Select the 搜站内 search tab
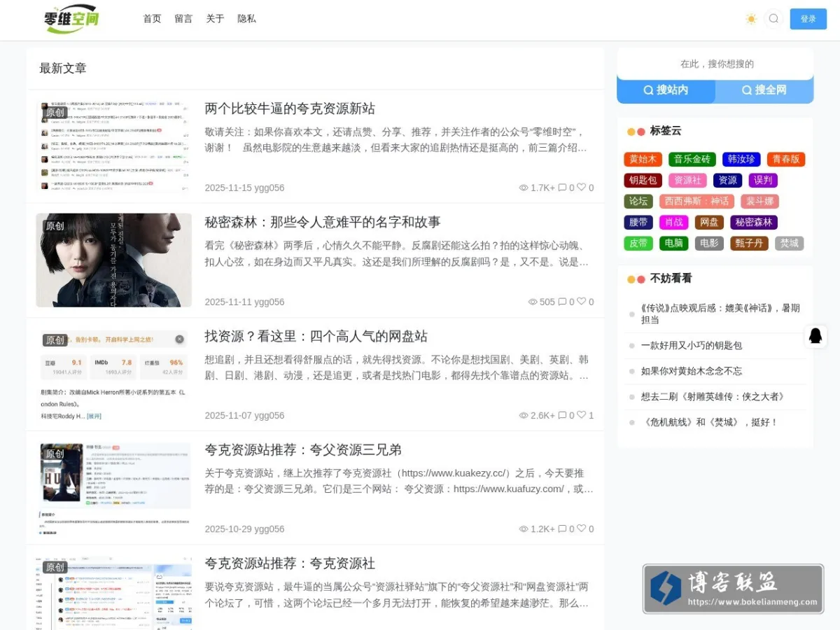Viewport: 840px width, 630px height. click(666, 90)
